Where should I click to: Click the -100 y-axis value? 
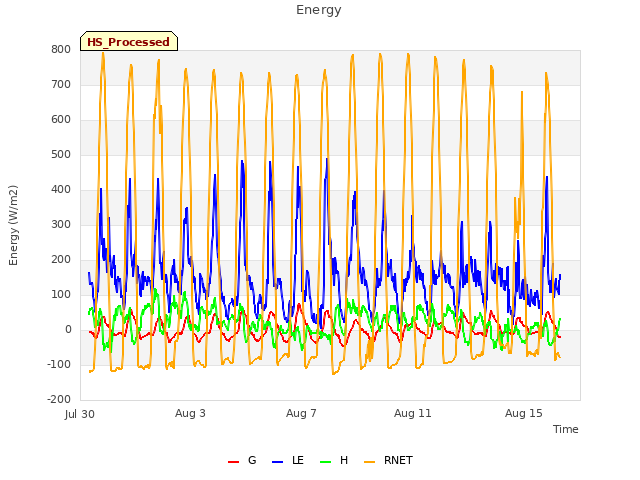[59, 364]
